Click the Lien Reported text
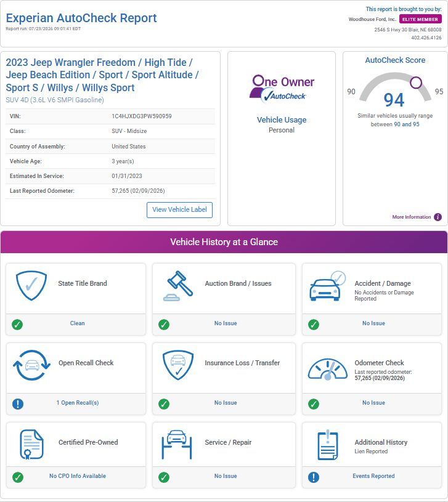 coord(371,451)
